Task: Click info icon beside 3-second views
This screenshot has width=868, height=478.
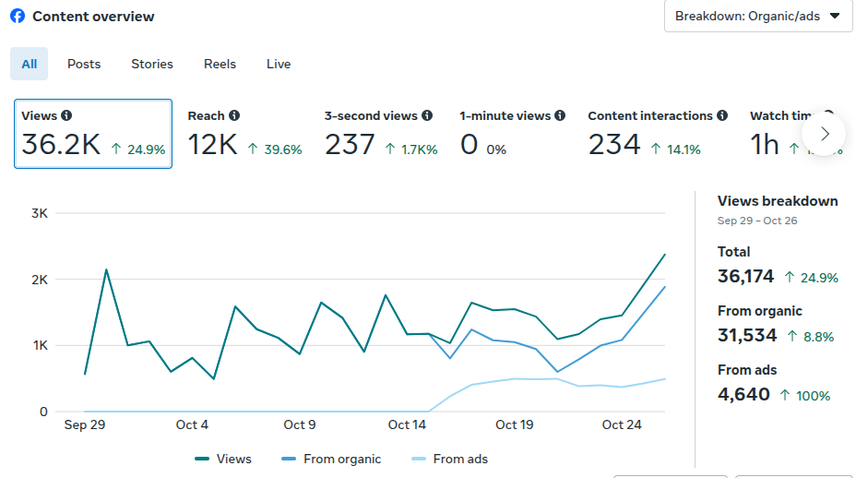Action: click(427, 115)
